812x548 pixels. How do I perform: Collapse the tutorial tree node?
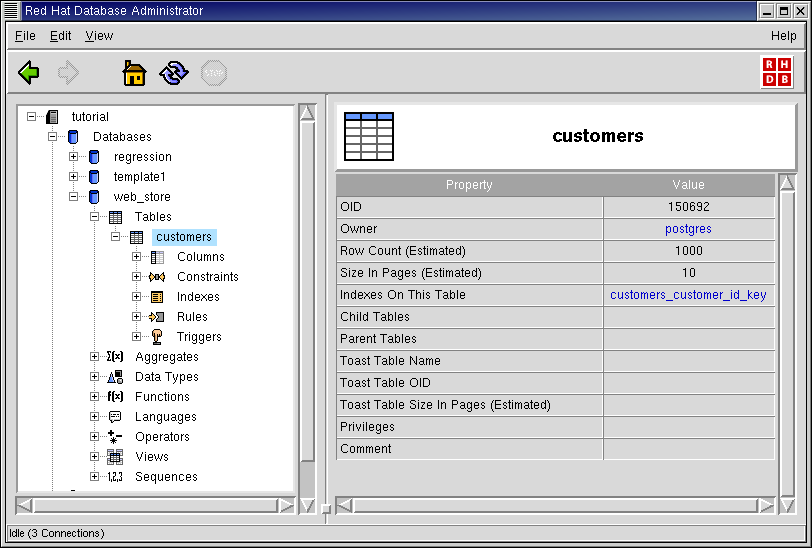coord(32,117)
